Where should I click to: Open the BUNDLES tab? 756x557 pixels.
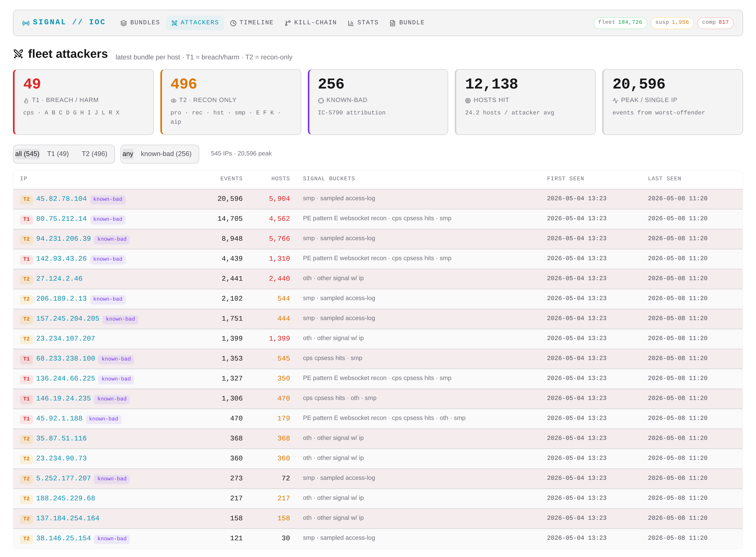tap(140, 23)
